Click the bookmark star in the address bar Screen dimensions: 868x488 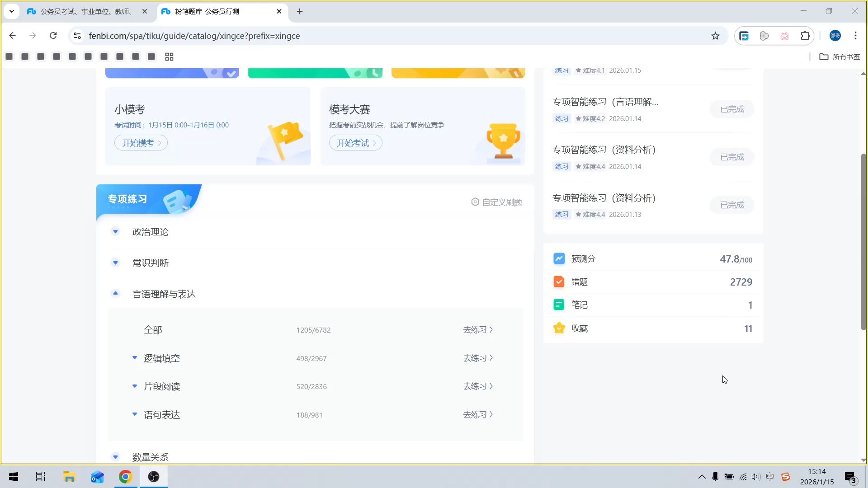point(715,36)
